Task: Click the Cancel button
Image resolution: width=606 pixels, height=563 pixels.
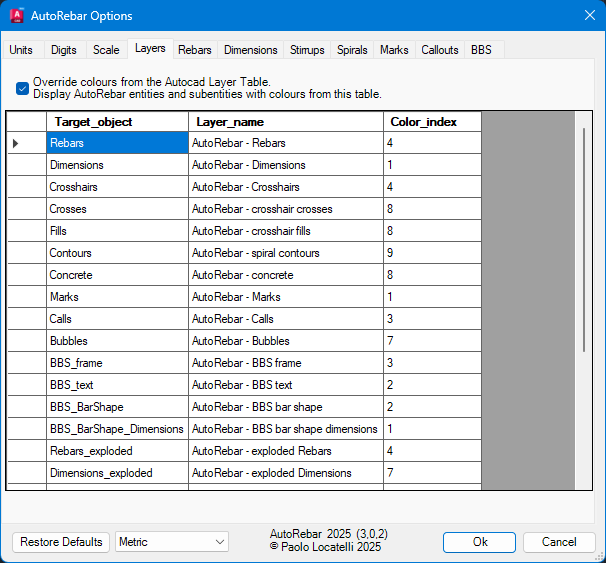Action: [x=559, y=542]
